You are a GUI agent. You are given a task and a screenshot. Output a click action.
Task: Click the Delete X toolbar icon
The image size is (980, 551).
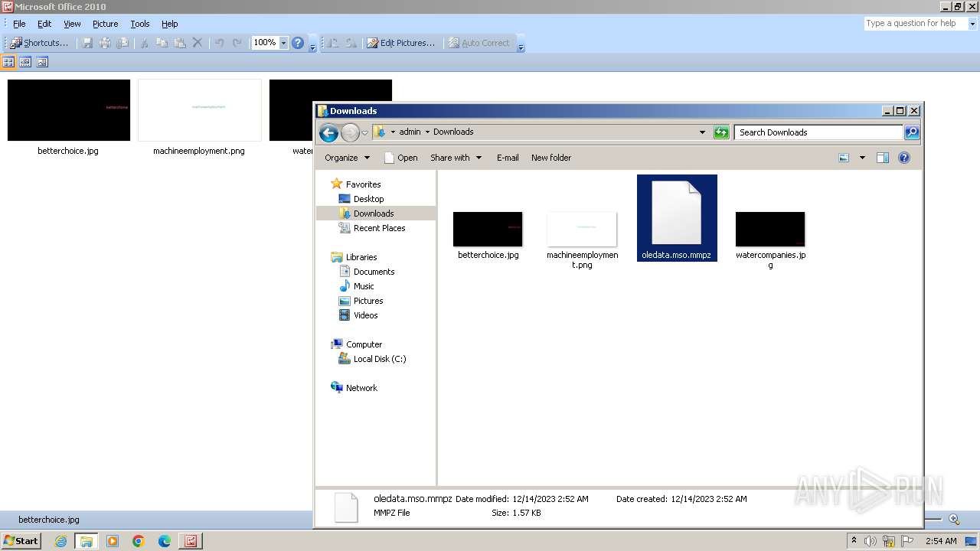pos(198,43)
